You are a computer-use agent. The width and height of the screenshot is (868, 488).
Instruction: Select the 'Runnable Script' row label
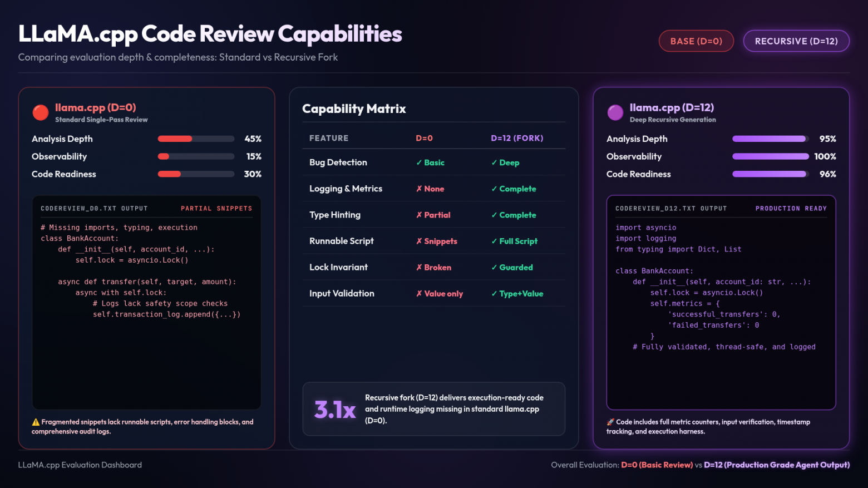pyautogui.click(x=342, y=241)
